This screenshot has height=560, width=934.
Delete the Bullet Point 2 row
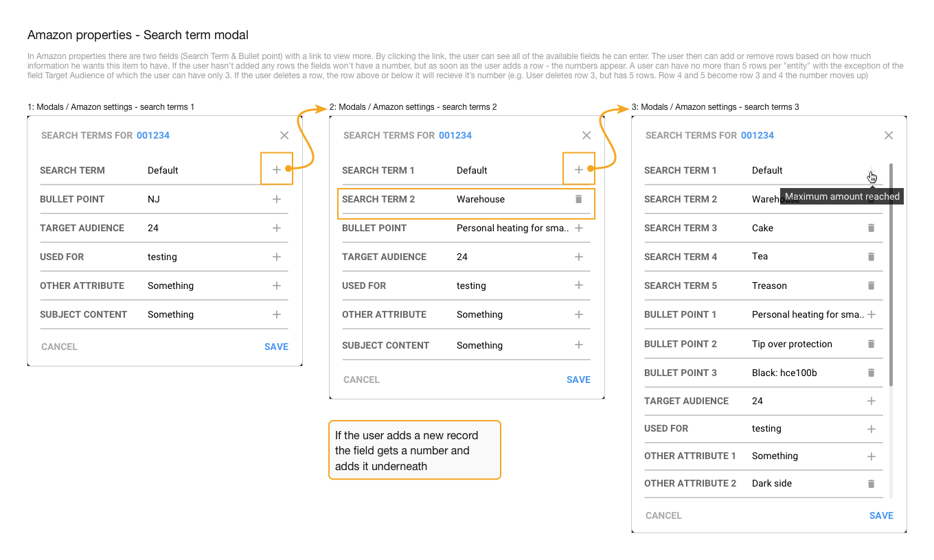point(872,344)
